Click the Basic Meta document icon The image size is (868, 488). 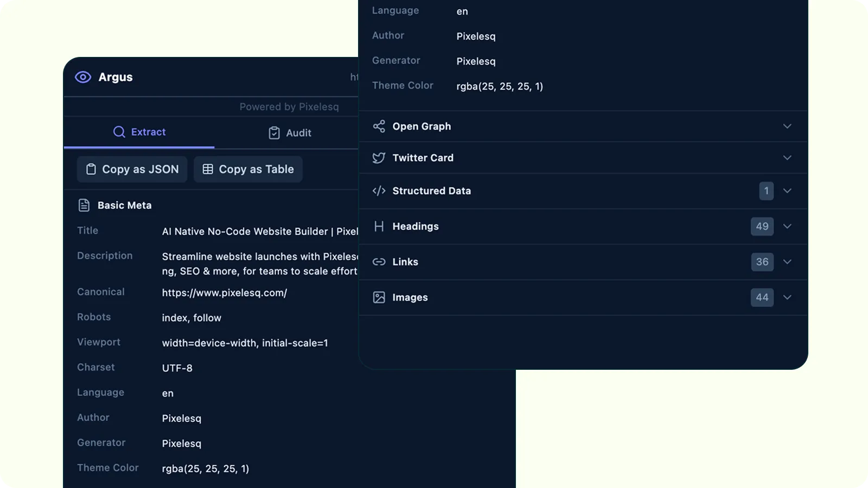point(84,205)
